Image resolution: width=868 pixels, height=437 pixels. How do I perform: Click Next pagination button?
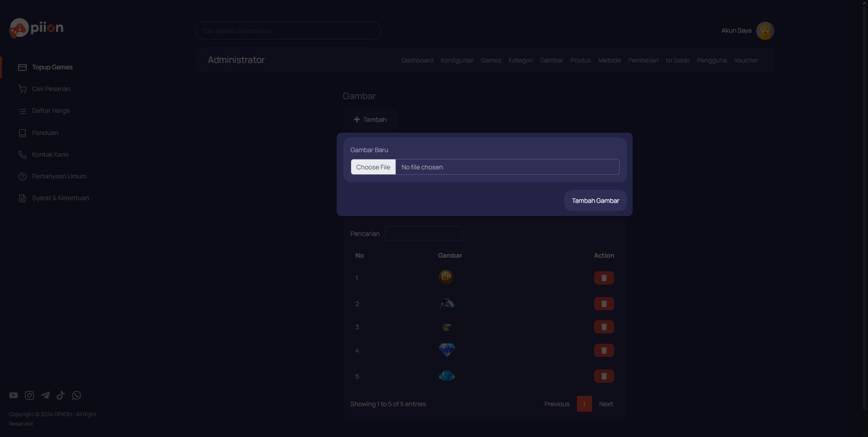coord(606,404)
